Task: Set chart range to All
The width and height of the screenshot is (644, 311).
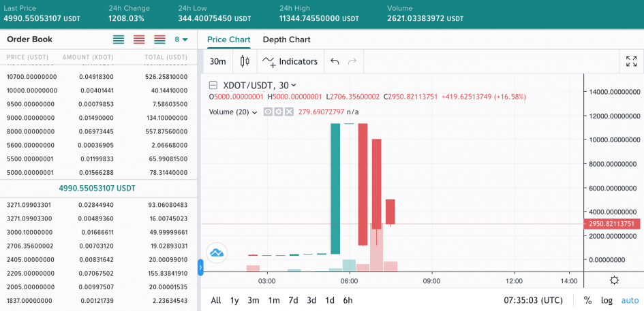Action: 216,300
